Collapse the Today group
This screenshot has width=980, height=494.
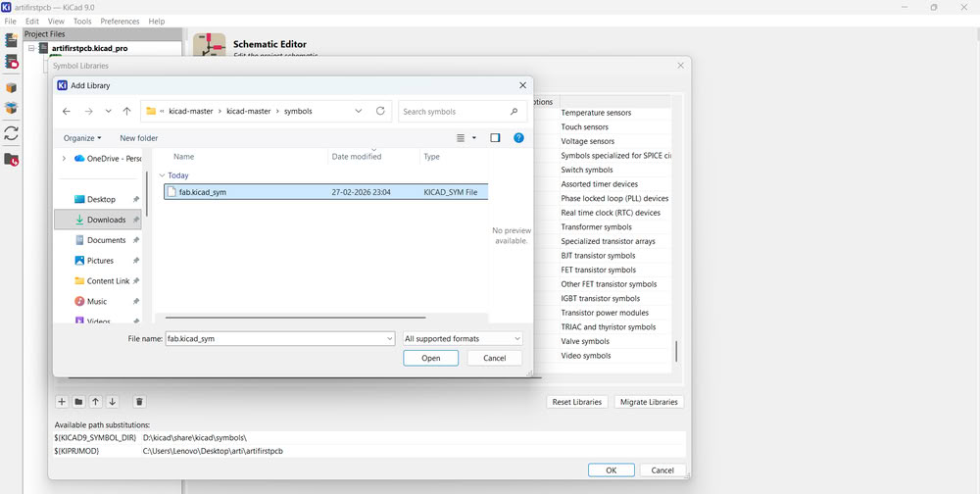(163, 175)
